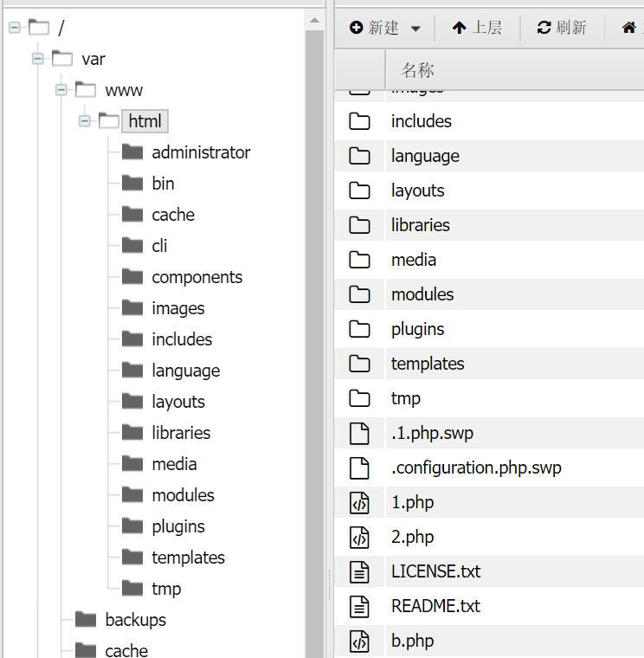This screenshot has width=644, height=658.
Task: Select the libraries row name in file list
Action: click(x=421, y=225)
